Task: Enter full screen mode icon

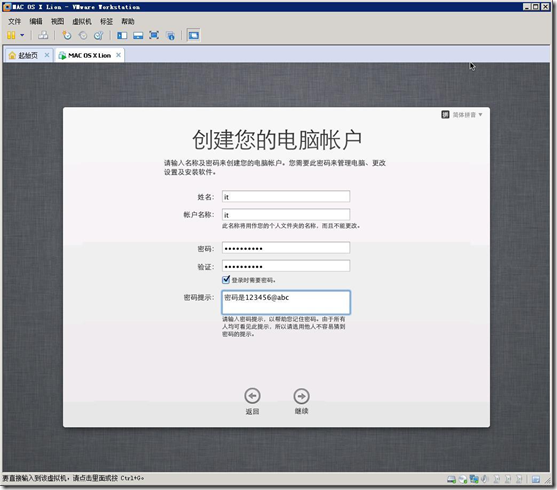Action: point(154,35)
